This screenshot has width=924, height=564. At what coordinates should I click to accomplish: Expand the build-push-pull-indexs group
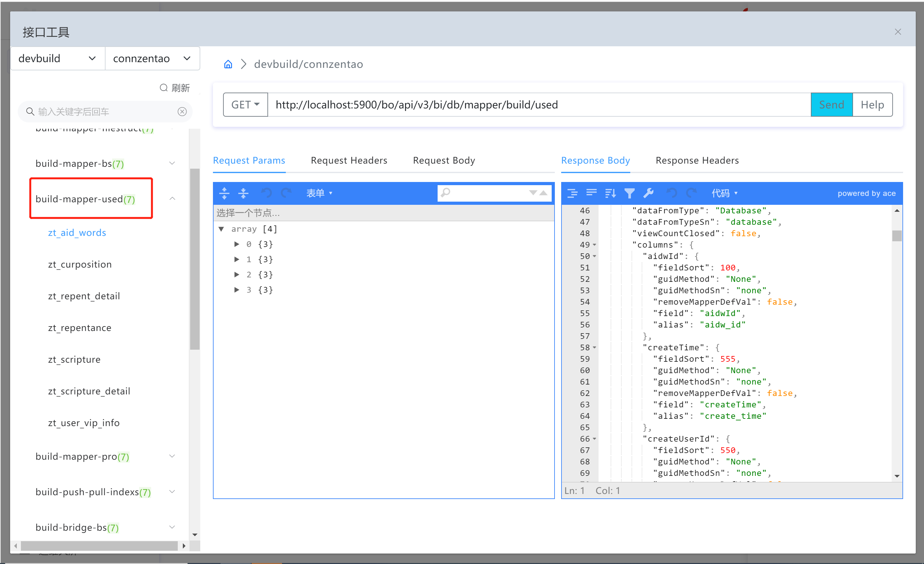(172, 492)
